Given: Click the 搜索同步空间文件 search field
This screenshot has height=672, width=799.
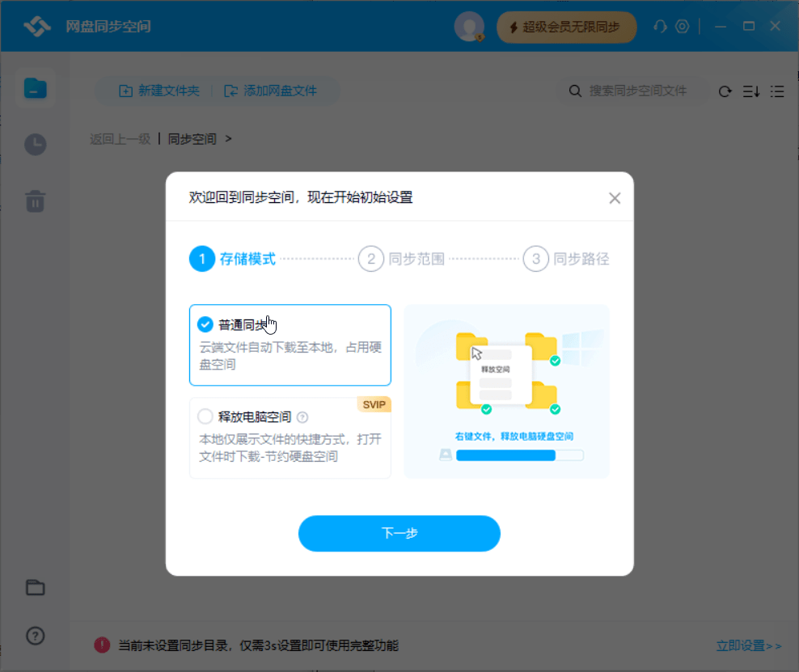Looking at the screenshot, I should point(637,91).
